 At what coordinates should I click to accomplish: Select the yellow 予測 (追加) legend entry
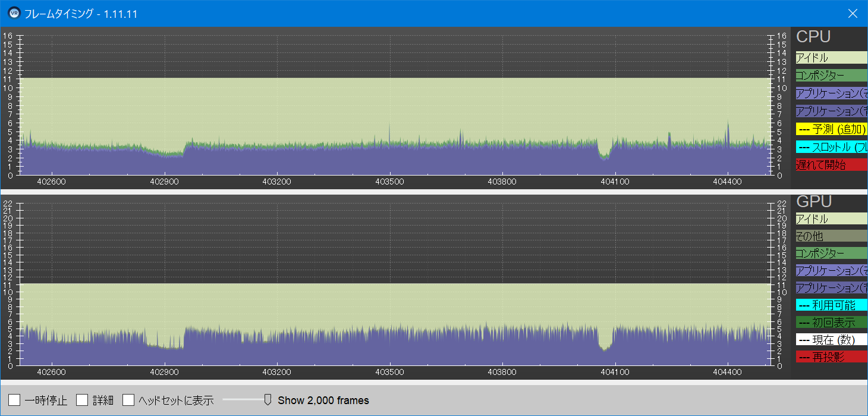[x=831, y=129]
